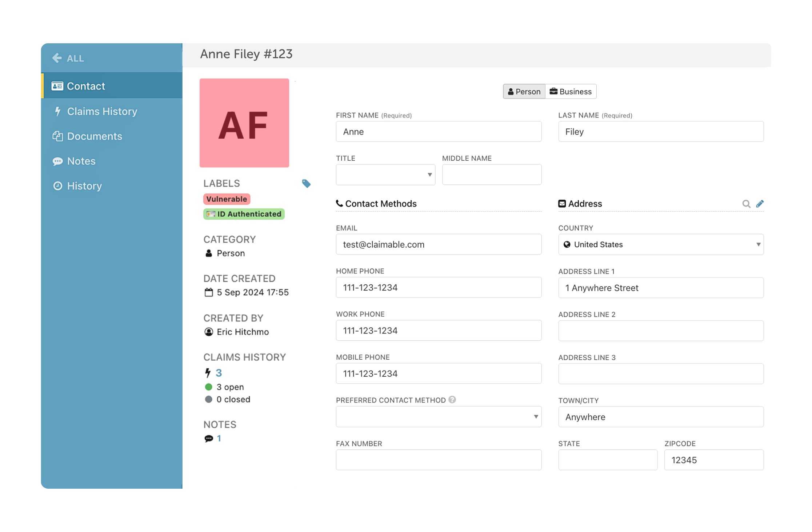This screenshot has height=532, width=812.
Task: Click the First Name field containing Anne
Action: [439, 132]
